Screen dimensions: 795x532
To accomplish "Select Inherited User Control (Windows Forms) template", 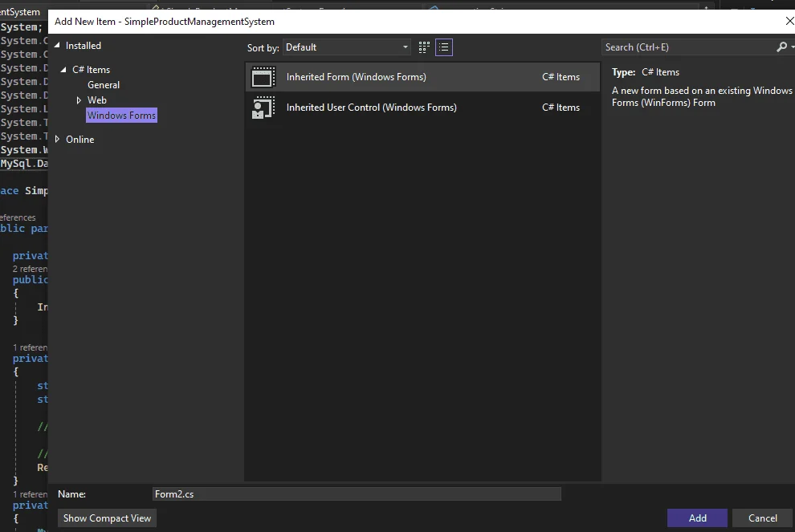I will 422,108.
